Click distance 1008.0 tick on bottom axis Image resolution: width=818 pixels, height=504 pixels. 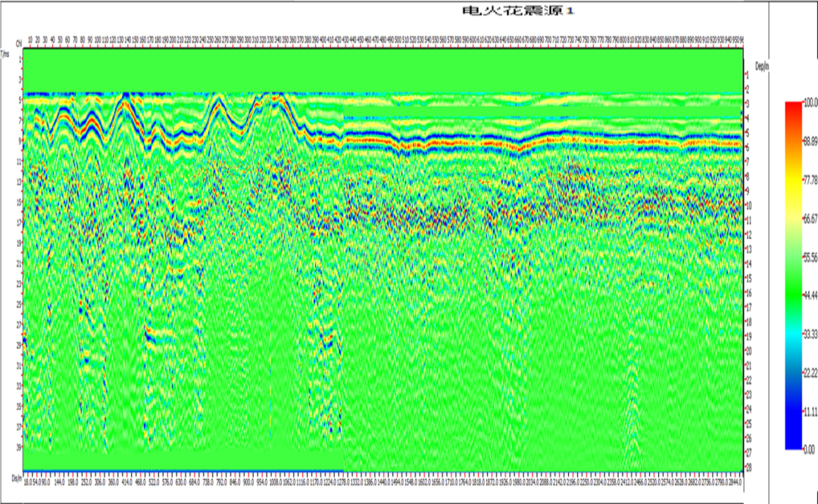(276, 483)
